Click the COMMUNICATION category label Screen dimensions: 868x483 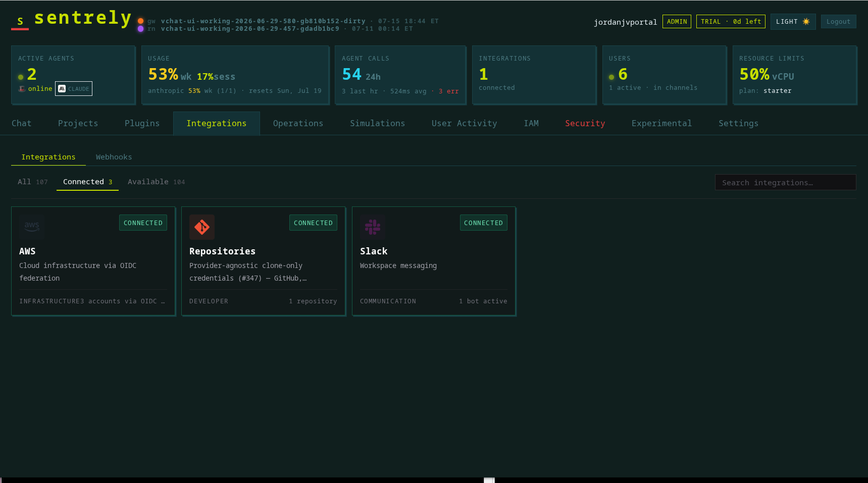click(x=388, y=301)
